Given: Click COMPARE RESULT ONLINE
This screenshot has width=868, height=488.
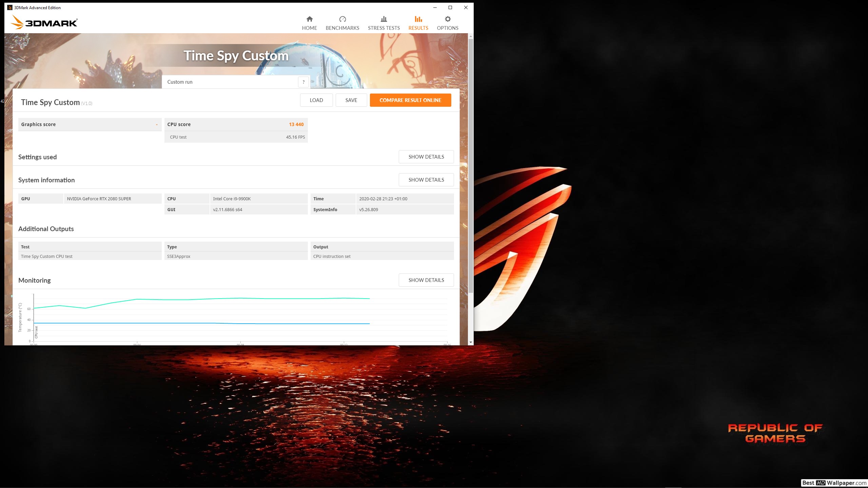Looking at the screenshot, I should [x=410, y=100].
